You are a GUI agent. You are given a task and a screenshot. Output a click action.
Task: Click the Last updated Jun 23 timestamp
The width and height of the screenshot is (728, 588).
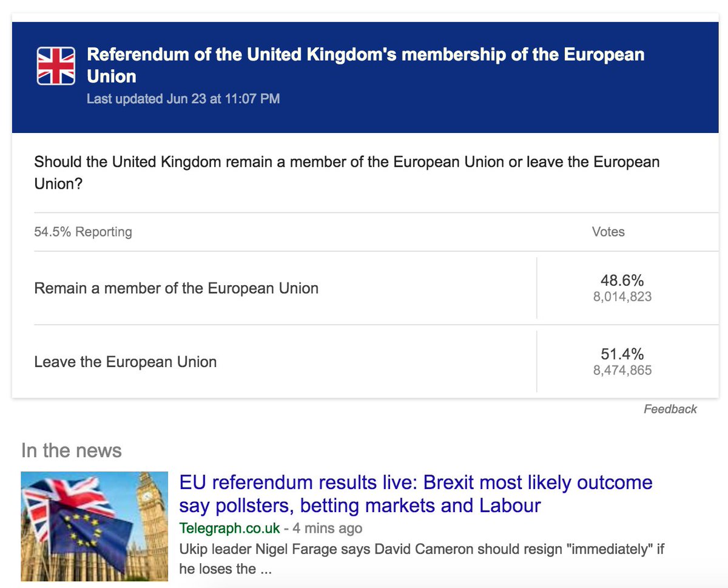[183, 98]
